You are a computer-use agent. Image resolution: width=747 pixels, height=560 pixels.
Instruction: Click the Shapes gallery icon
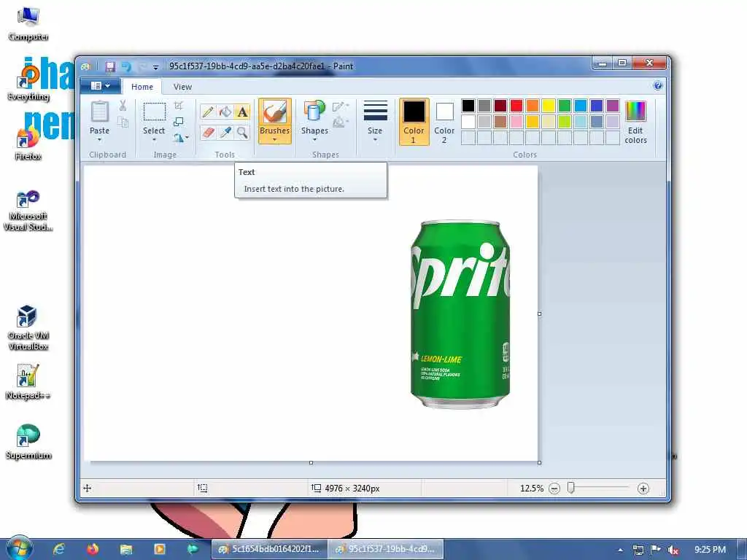(314, 111)
